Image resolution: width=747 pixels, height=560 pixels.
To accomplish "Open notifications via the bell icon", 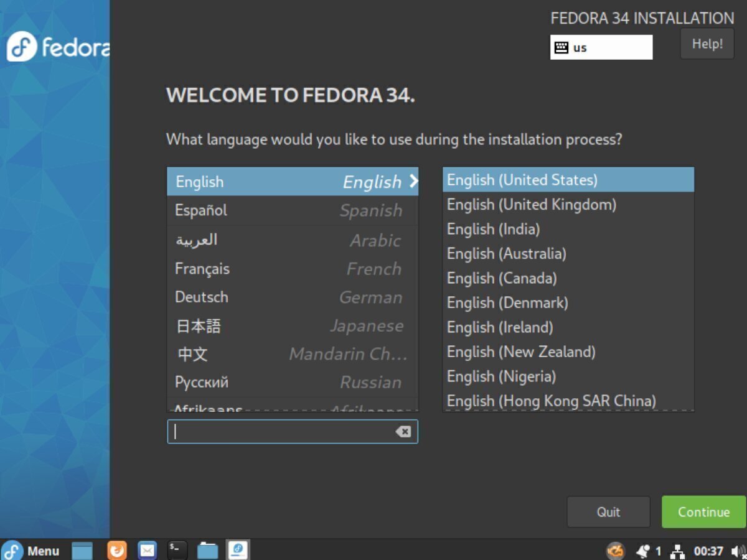I will click(x=642, y=550).
